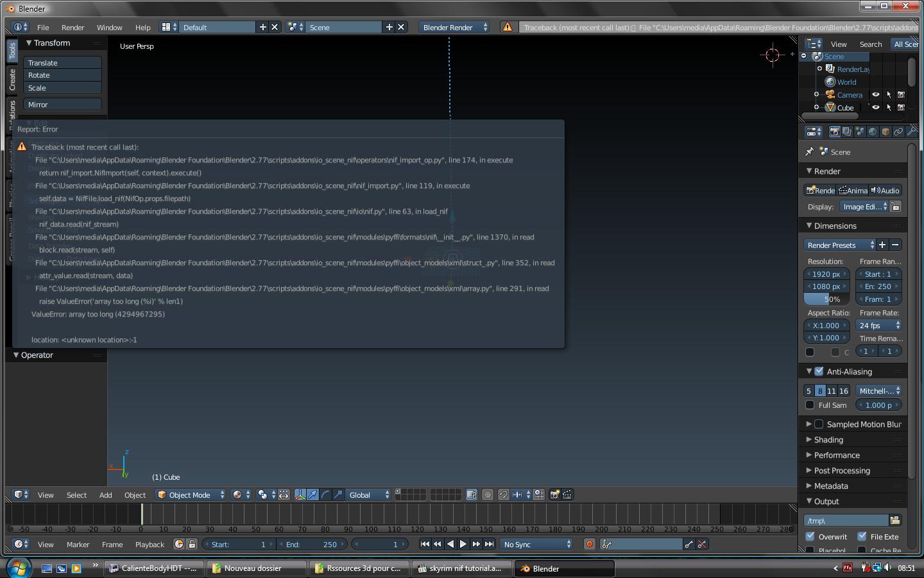Click the file browser icon for output path

click(895, 520)
